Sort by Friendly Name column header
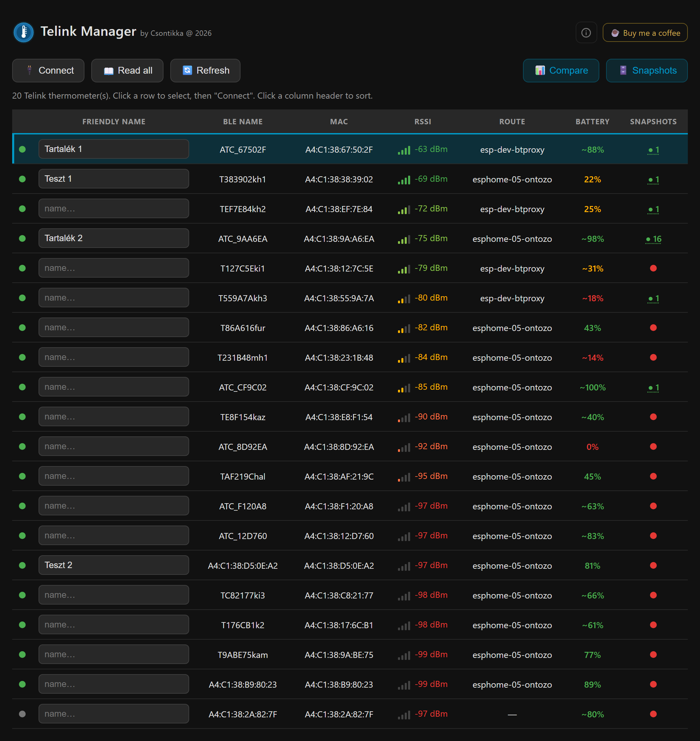 [114, 122]
